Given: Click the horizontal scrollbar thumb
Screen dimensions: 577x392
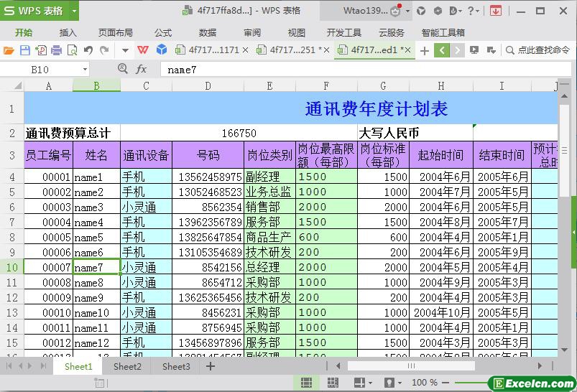Looking at the screenshot, I should coord(411,366).
